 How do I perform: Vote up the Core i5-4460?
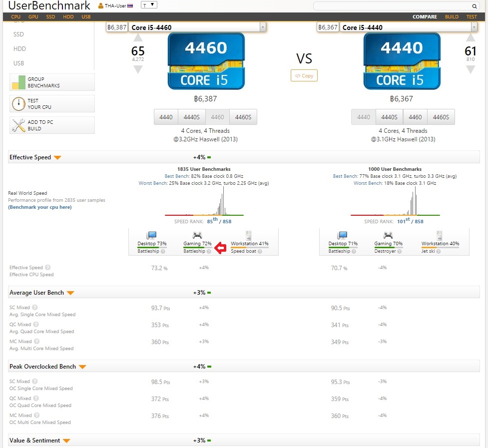tap(138, 37)
